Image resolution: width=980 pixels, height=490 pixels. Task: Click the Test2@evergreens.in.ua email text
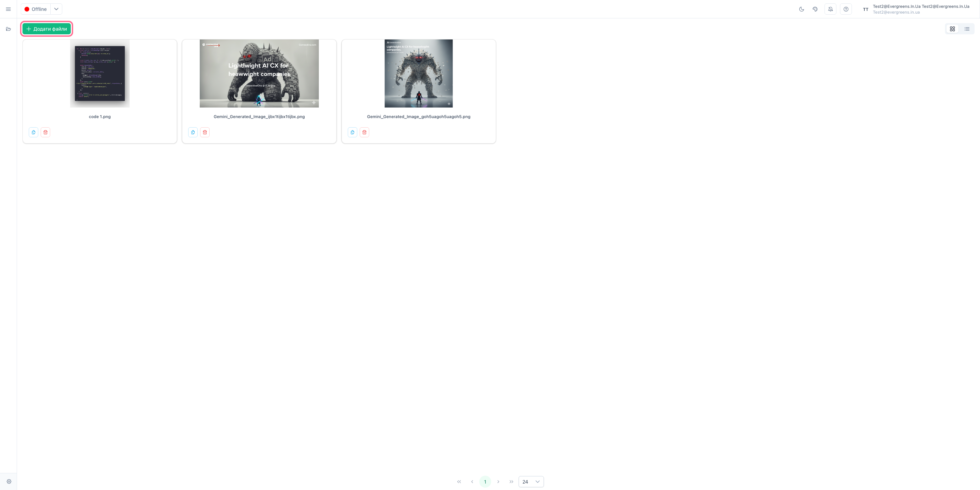896,12
